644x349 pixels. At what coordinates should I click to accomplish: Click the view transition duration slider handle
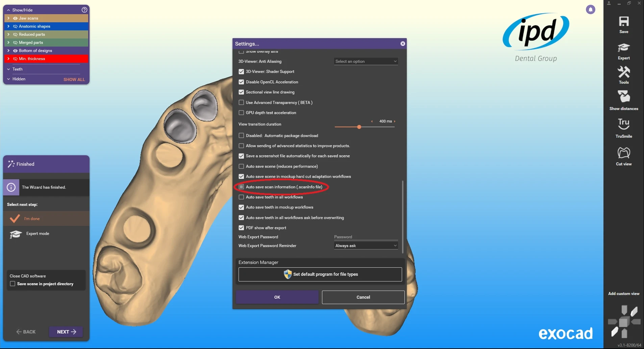[x=359, y=127]
